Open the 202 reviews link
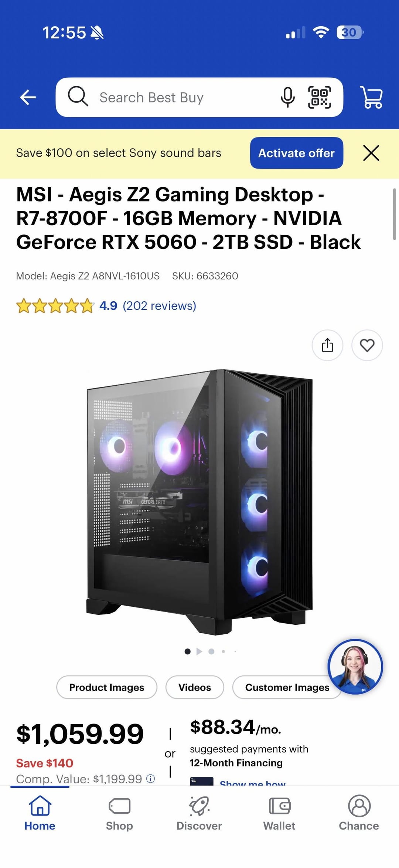Image resolution: width=399 pixels, height=868 pixels. [x=159, y=306]
